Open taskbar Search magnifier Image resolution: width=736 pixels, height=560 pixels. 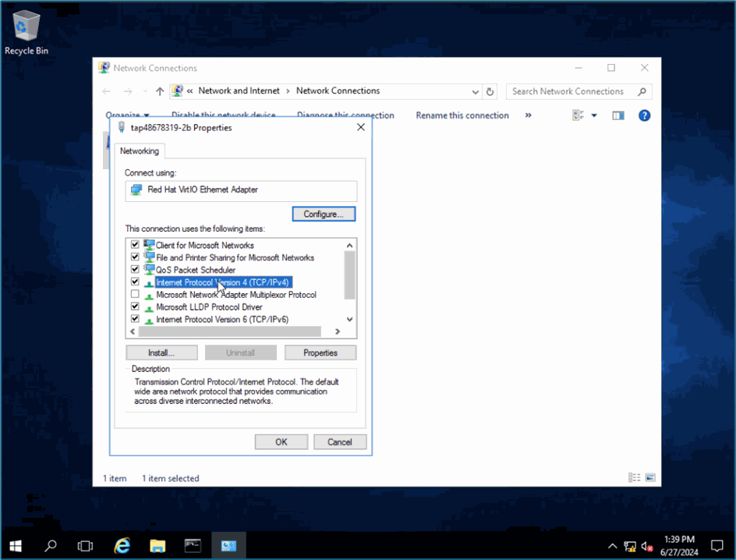tap(50, 546)
